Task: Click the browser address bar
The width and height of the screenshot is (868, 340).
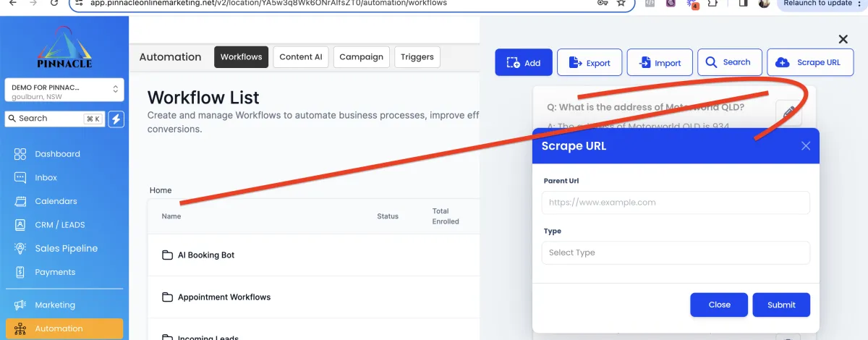Action: click(x=352, y=3)
